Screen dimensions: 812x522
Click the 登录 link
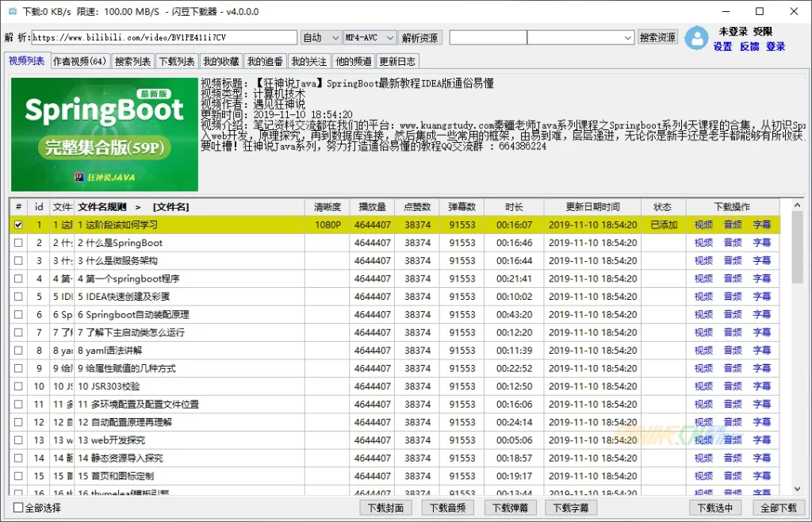[x=776, y=47]
